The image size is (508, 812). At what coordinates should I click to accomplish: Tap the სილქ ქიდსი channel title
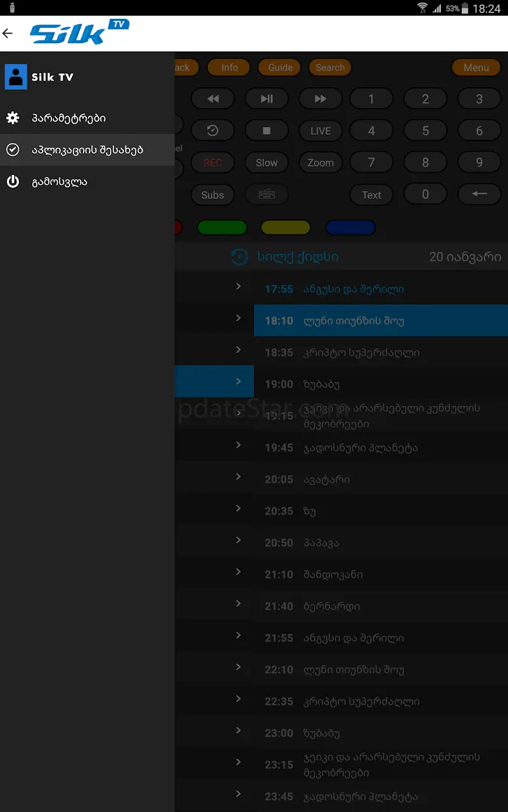point(298,257)
